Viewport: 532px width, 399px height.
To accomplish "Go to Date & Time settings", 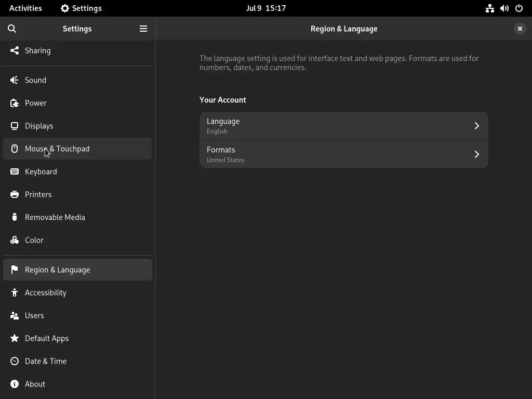I will [x=46, y=361].
